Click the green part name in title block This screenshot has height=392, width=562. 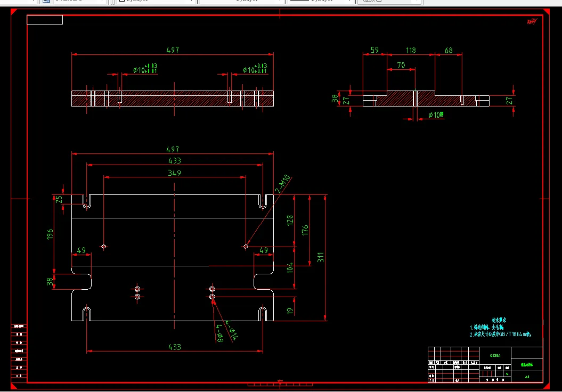[x=526, y=365]
